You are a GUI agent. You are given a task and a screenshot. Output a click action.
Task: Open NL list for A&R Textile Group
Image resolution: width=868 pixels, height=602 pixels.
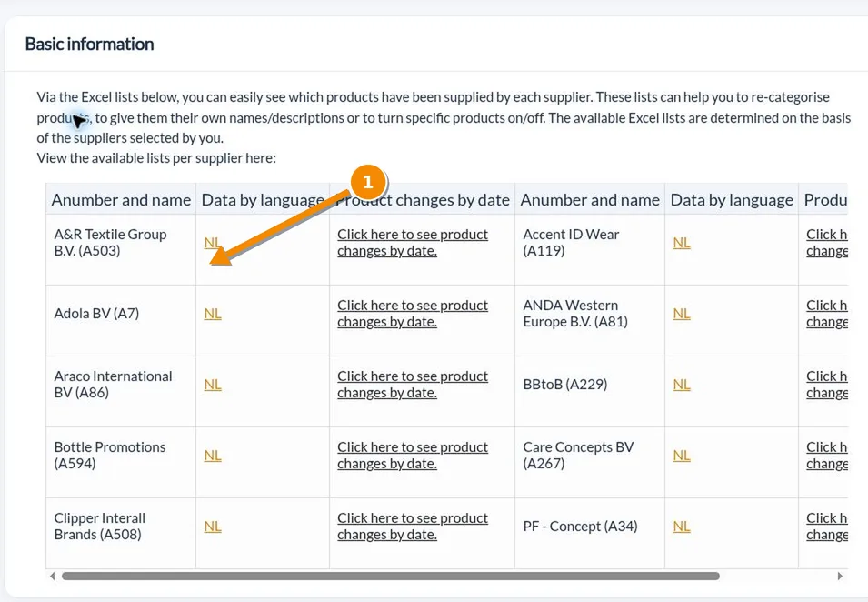(x=213, y=243)
